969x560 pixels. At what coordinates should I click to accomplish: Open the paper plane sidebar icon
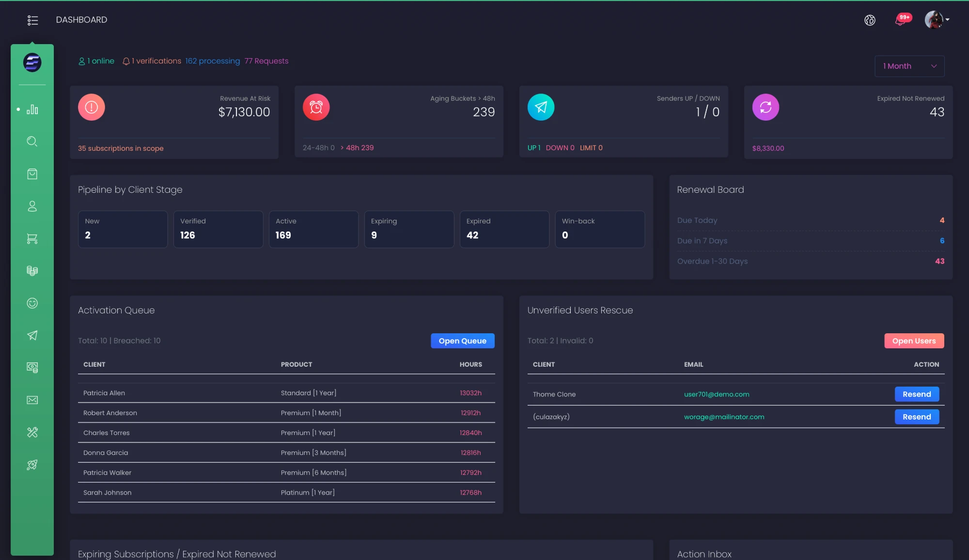(32, 336)
